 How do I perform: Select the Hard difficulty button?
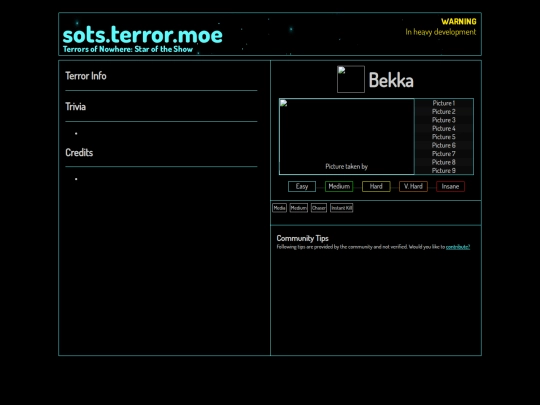coord(376,186)
